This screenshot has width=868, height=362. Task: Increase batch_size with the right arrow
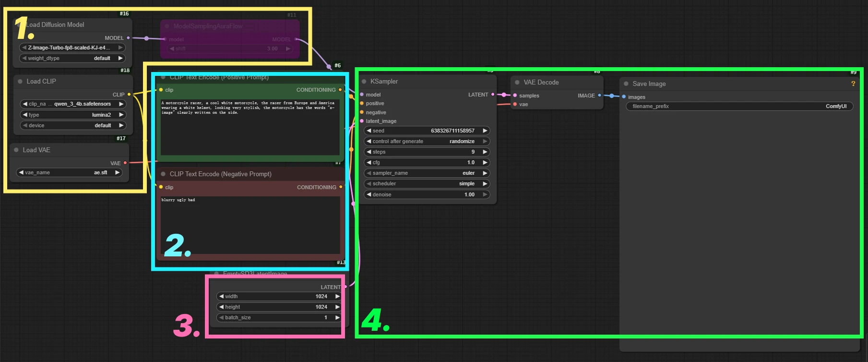pyautogui.click(x=337, y=318)
